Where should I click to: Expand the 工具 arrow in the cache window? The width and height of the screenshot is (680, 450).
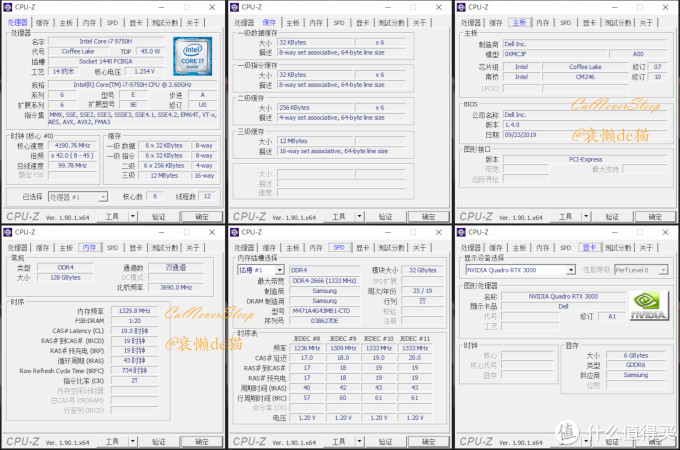360,216
